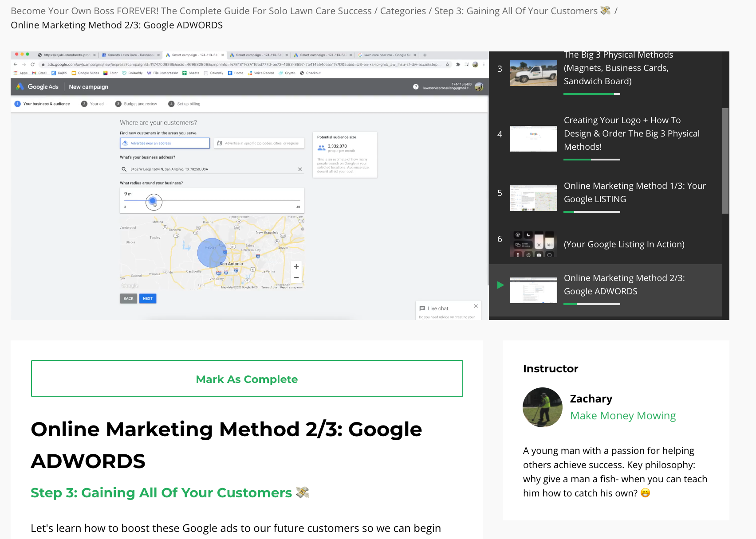Open the Calendly bookmark
The height and width of the screenshot is (539, 756).
click(x=214, y=73)
